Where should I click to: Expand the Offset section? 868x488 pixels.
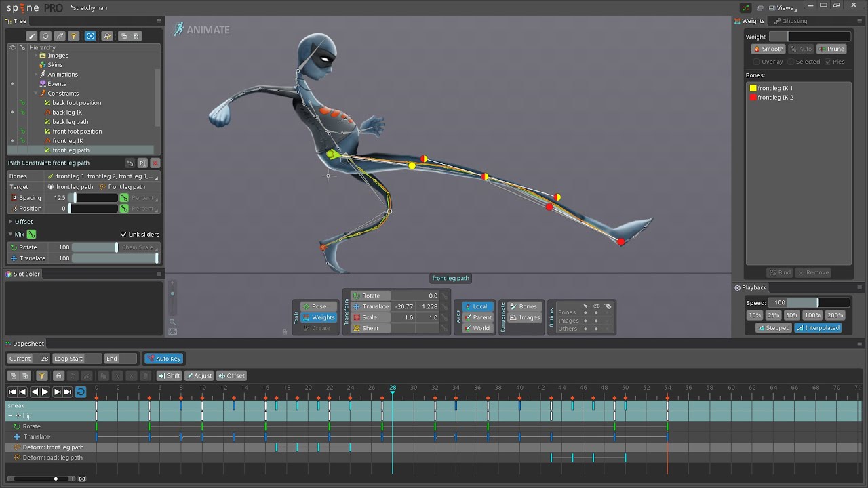click(11, 222)
